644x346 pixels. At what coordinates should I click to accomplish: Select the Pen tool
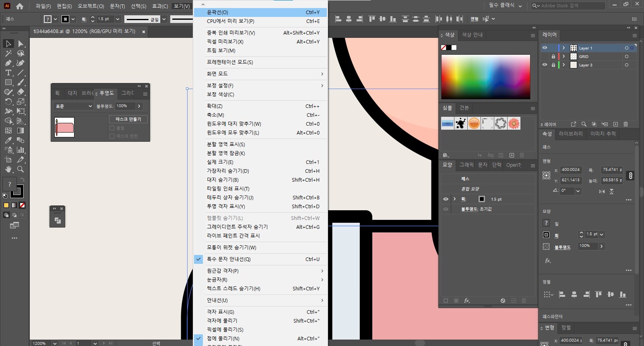click(x=8, y=63)
